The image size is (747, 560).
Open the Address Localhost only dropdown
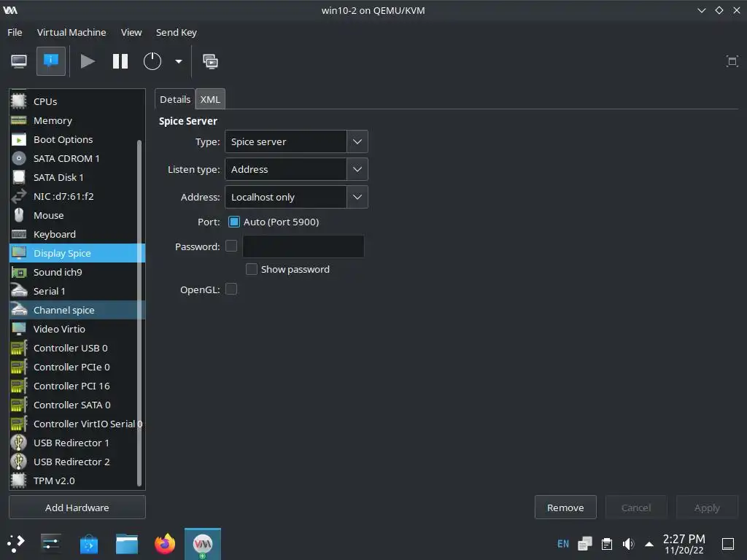(296, 197)
